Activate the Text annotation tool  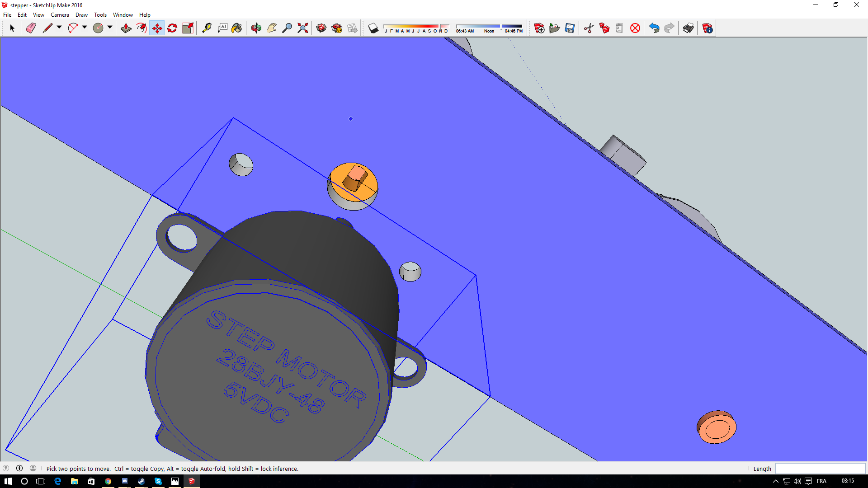223,28
